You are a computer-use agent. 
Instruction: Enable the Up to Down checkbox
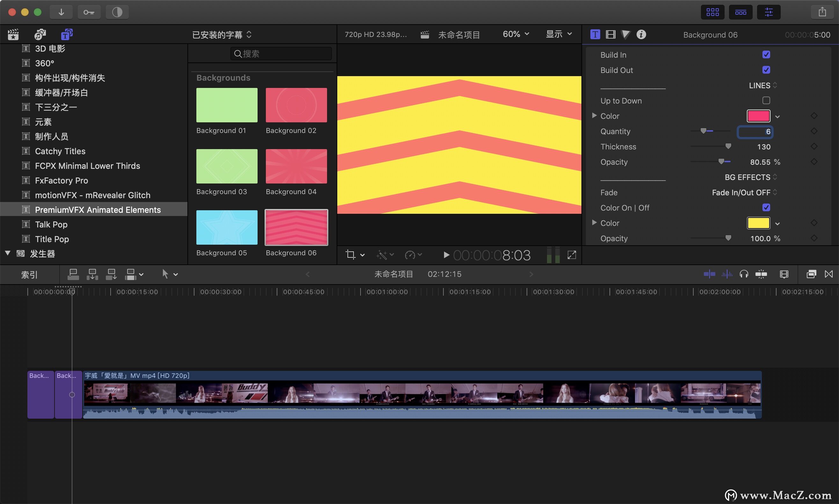tap(766, 101)
